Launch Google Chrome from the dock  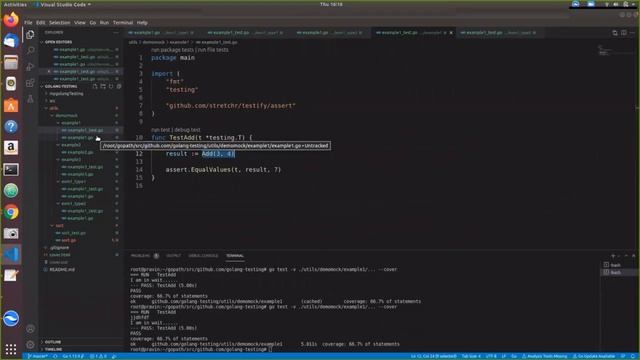11,212
